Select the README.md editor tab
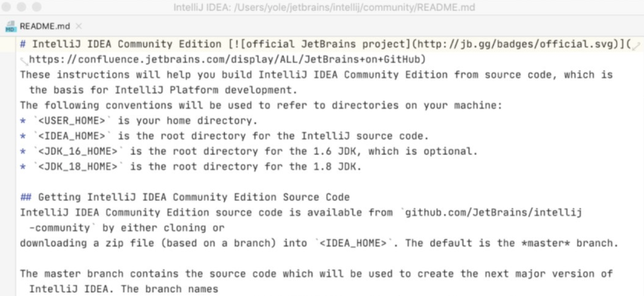This screenshot has width=644, height=296. (x=44, y=26)
